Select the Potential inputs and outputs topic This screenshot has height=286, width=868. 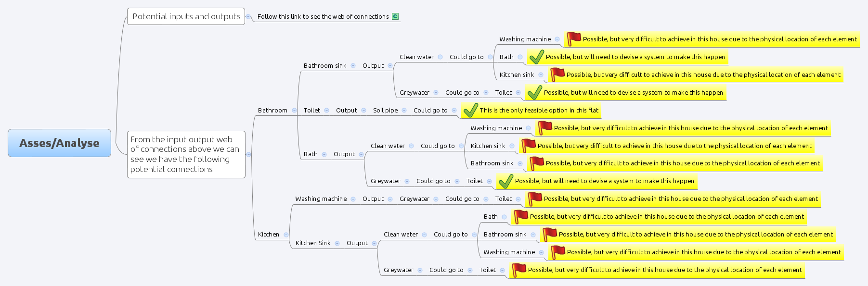(x=186, y=16)
